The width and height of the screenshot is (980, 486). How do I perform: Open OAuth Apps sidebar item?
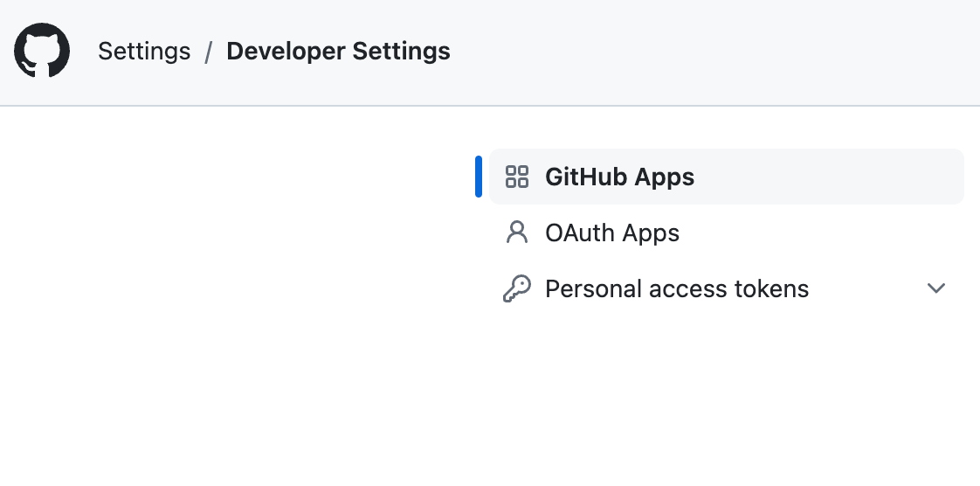726,233
